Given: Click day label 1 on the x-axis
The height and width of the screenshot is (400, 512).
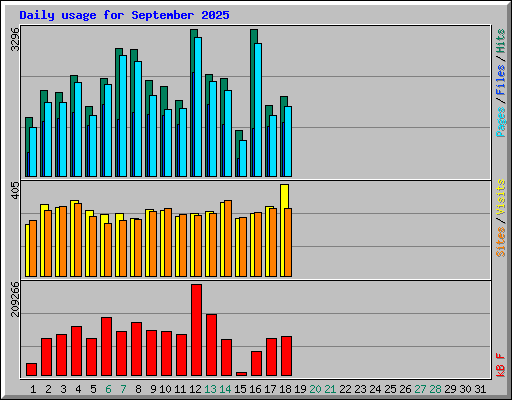Looking at the screenshot, I should pyautogui.click(x=33, y=389).
